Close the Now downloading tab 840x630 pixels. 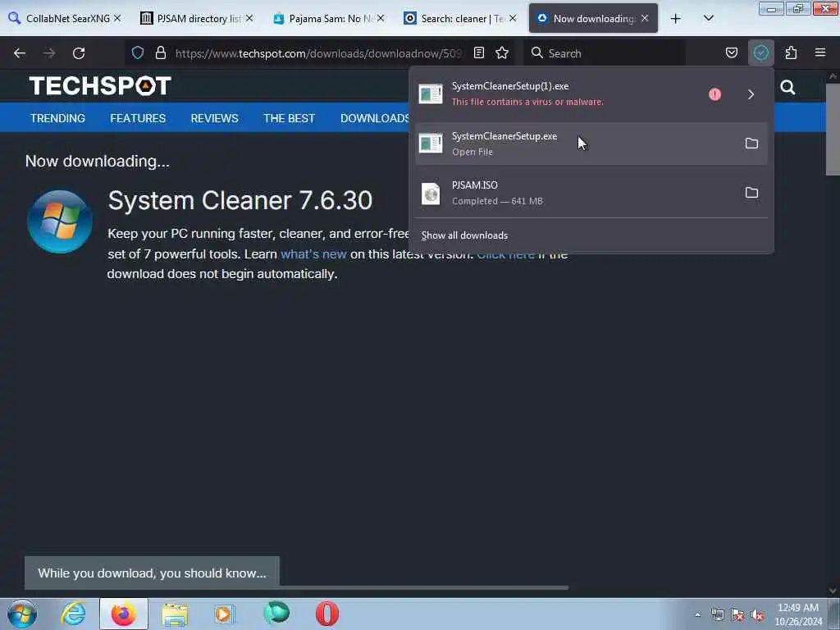[645, 18]
